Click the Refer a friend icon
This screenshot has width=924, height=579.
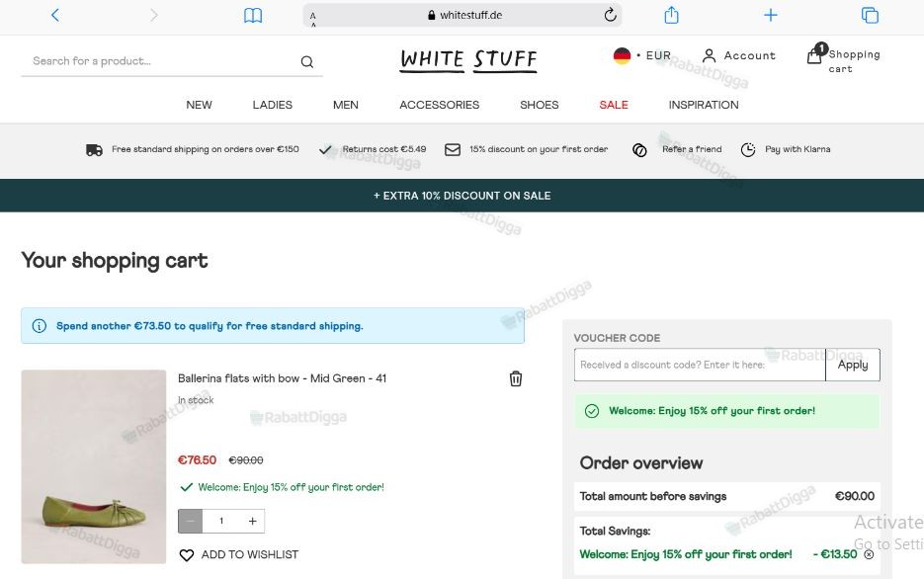[x=639, y=150]
